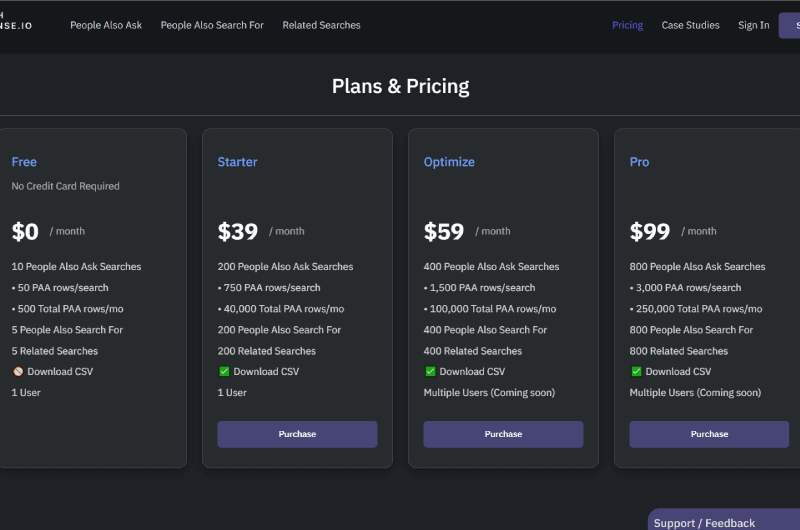Viewport: 800px width, 530px height.
Task: Open Case Studies from the header
Action: click(x=690, y=25)
